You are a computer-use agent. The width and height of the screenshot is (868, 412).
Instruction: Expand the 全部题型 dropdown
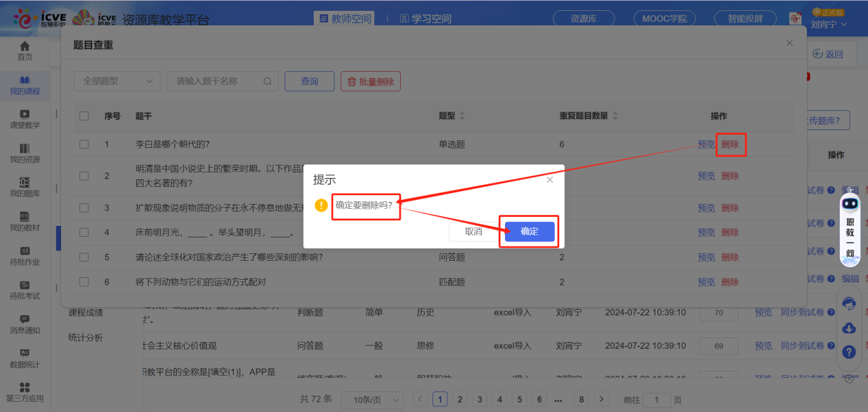[x=117, y=81]
